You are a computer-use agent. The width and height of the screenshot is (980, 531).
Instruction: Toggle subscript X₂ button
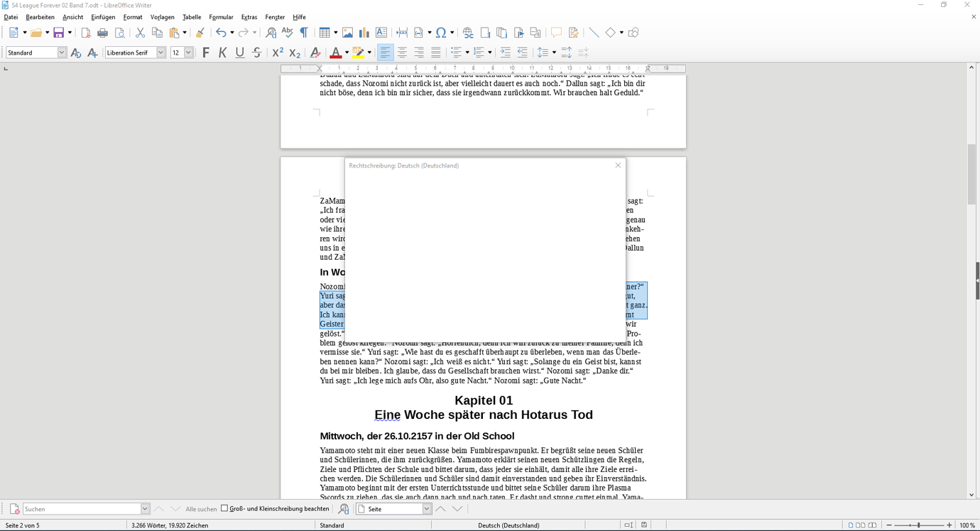pos(295,53)
